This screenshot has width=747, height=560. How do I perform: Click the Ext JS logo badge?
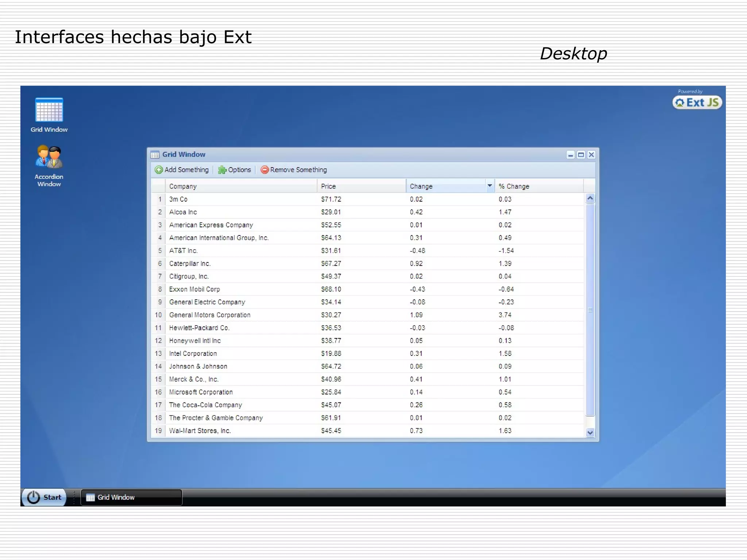click(697, 102)
